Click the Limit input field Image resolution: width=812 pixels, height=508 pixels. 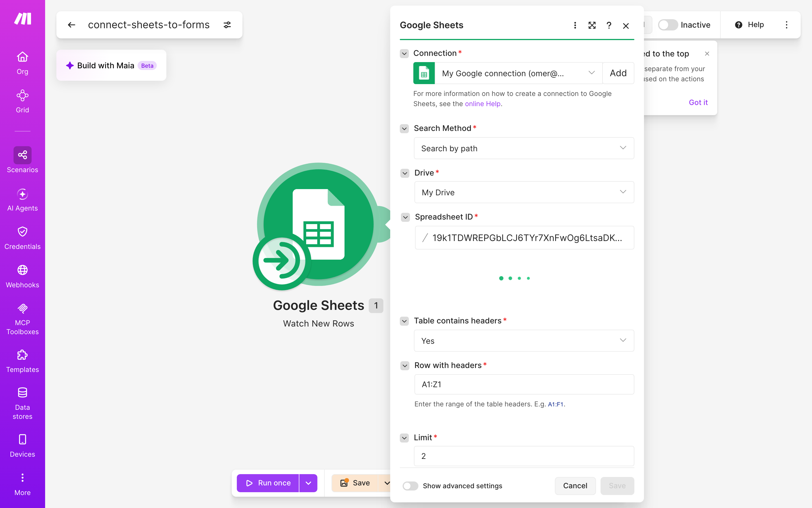(x=524, y=456)
